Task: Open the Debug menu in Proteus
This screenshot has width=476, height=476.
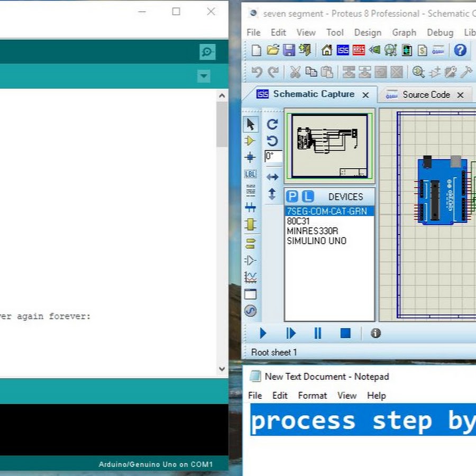Action: pos(440,32)
